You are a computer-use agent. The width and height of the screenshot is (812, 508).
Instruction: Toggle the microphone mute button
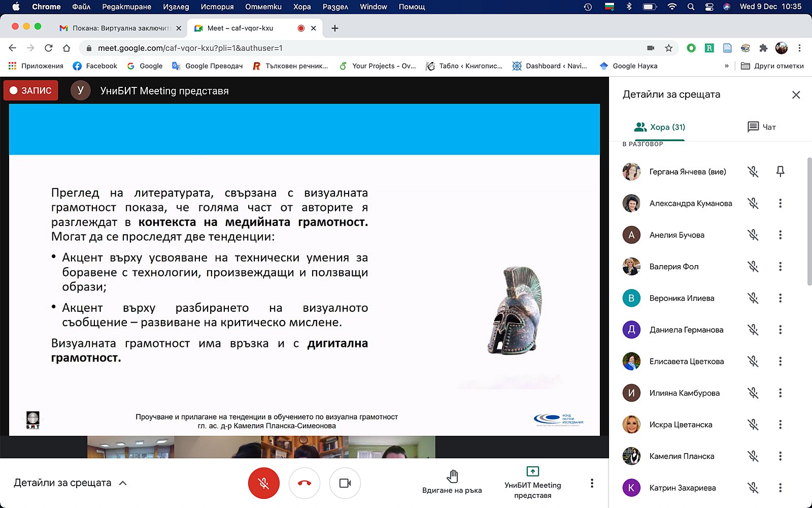[x=264, y=483]
